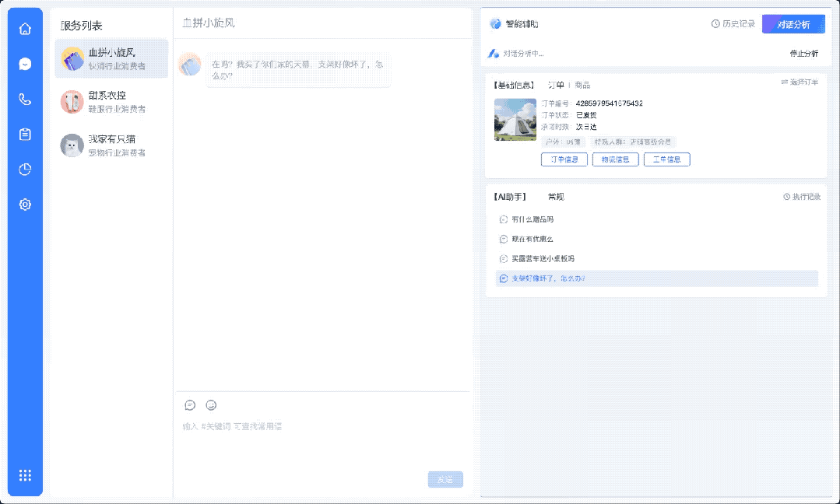This screenshot has width=840, height=504.
Task: Click the tent product thumbnail
Action: click(515, 119)
